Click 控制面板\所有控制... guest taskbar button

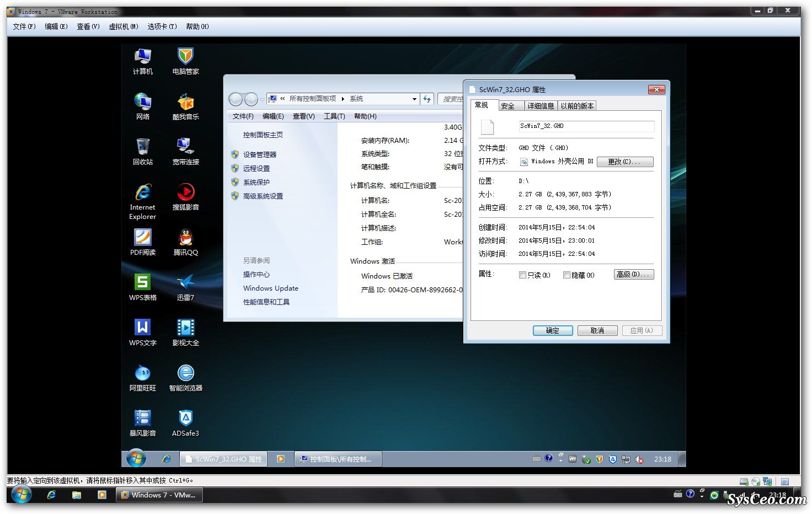(339, 459)
